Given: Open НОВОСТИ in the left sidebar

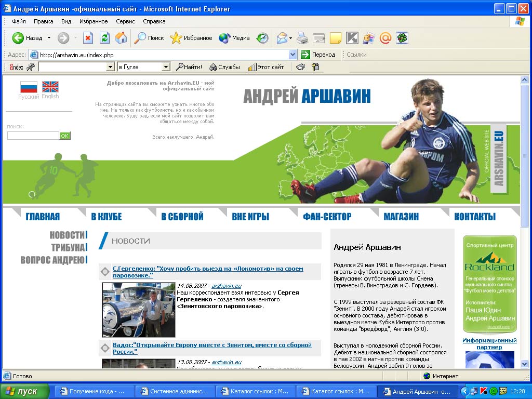Looking at the screenshot, I should point(68,235).
